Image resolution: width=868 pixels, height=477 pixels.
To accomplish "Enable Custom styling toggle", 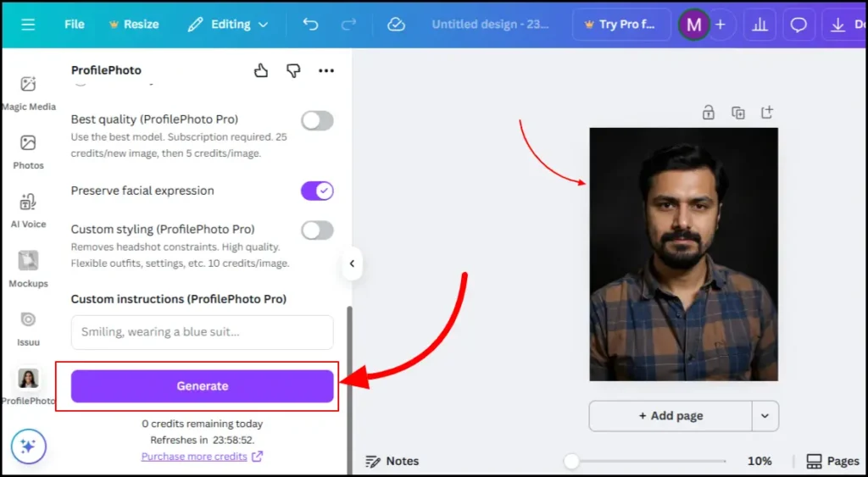I will (317, 230).
